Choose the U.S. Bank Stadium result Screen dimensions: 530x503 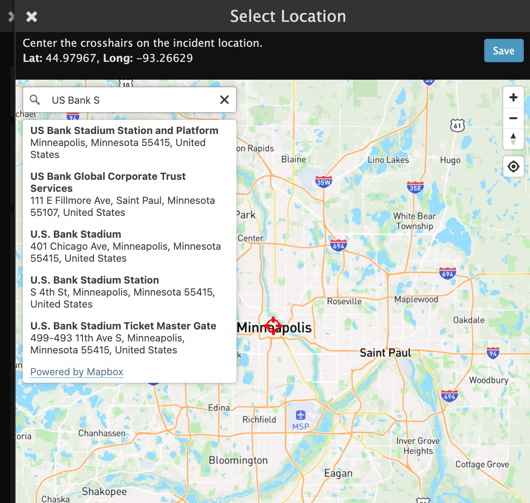(x=129, y=246)
